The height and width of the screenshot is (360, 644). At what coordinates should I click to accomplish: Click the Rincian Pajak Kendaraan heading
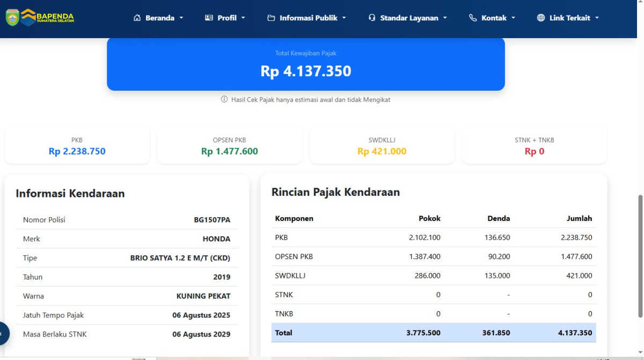click(x=336, y=192)
